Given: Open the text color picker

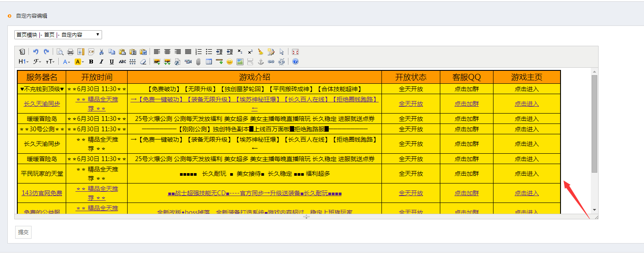Looking at the screenshot, I should tap(66, 62).
